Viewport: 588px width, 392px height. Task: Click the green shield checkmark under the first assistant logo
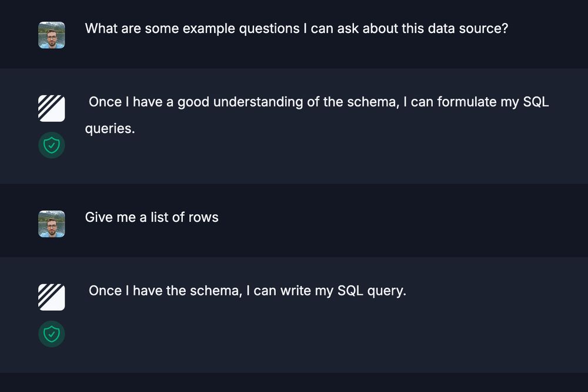coord(52,145)
